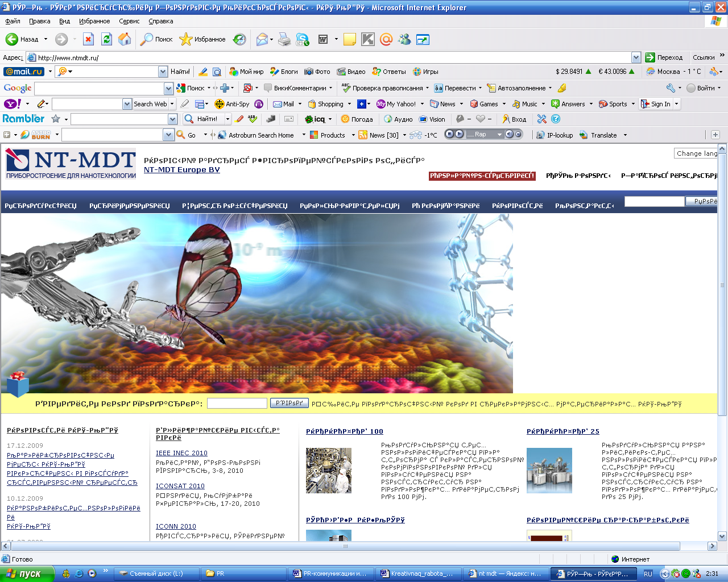Click the factory thumbnail image
728x582 pixels.
click(328, 470)
